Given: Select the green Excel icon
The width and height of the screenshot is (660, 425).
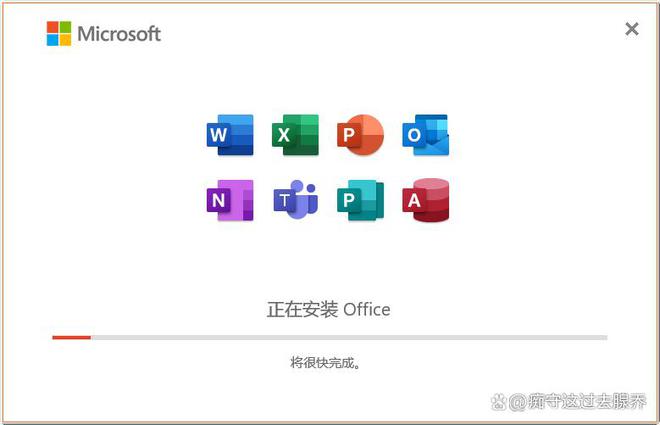Looking at the screenshot, I should 295,135.
